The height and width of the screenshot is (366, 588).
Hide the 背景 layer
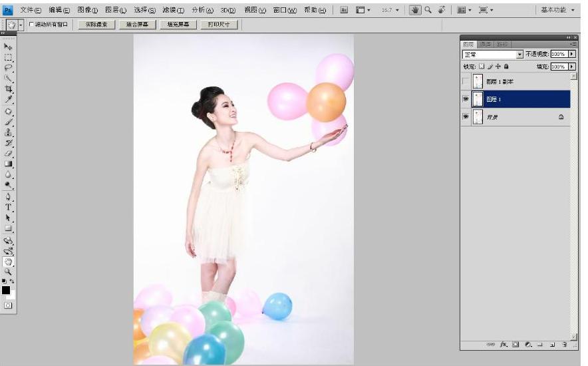466,116
